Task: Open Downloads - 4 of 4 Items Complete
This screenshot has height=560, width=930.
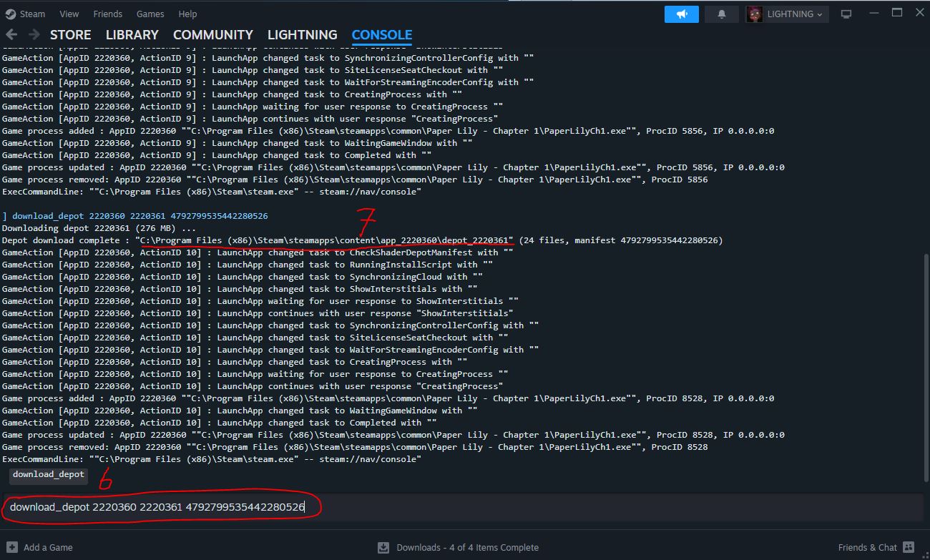Action: click(x=467, y=547)
